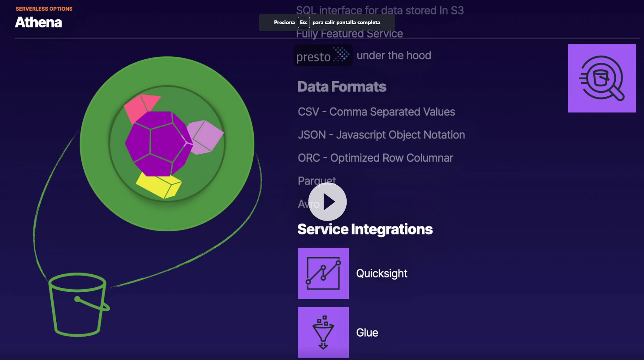Click the CSV - Comma Separated Values line
Screen dimensions: 644x360
(x=376, y=112)
